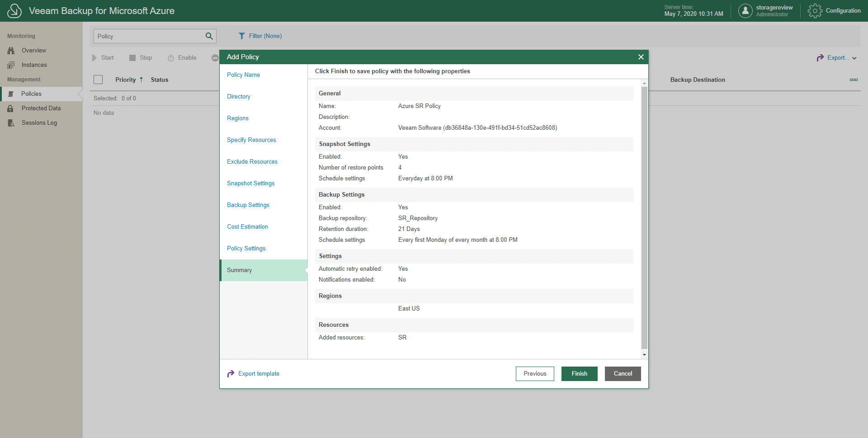
Task: Click the server time display
Action: point(693,11)
